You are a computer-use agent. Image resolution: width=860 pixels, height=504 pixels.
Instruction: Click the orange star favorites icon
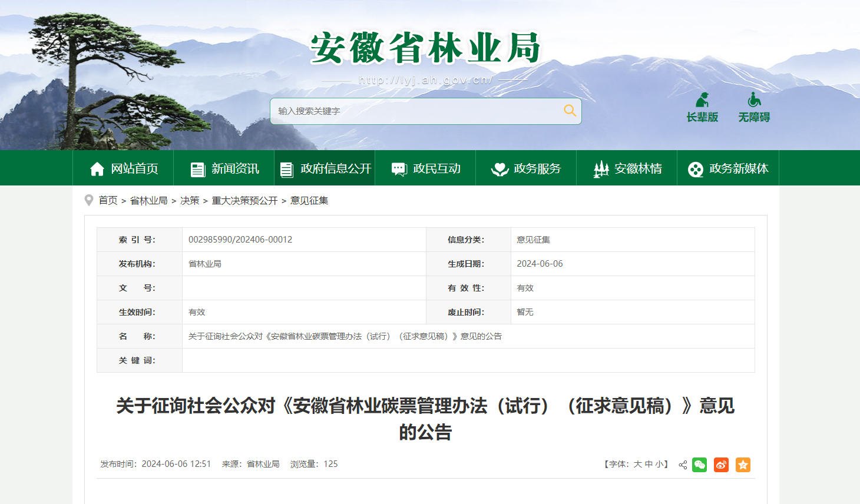(x=743, y=465)
